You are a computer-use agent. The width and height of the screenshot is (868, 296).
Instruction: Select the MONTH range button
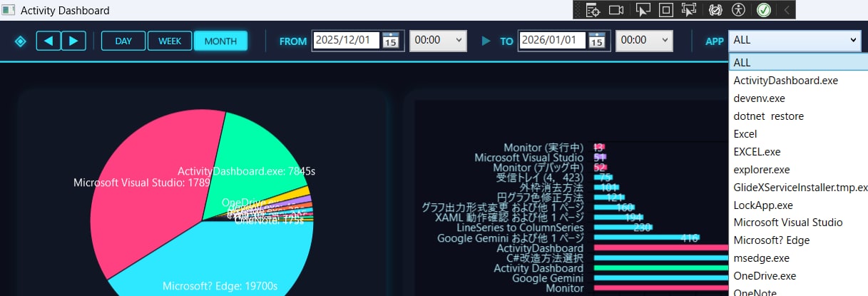(x=220, y=41)
